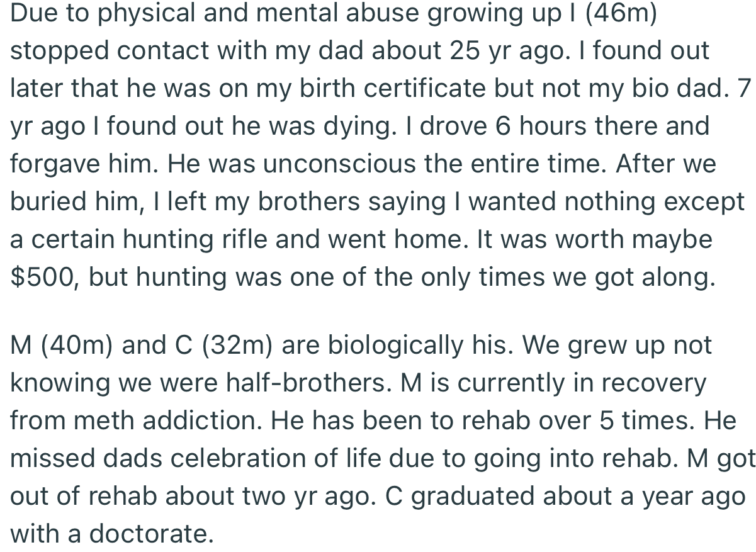
Task: Click the text "(46m)" in first line
Action: point(621,14)
